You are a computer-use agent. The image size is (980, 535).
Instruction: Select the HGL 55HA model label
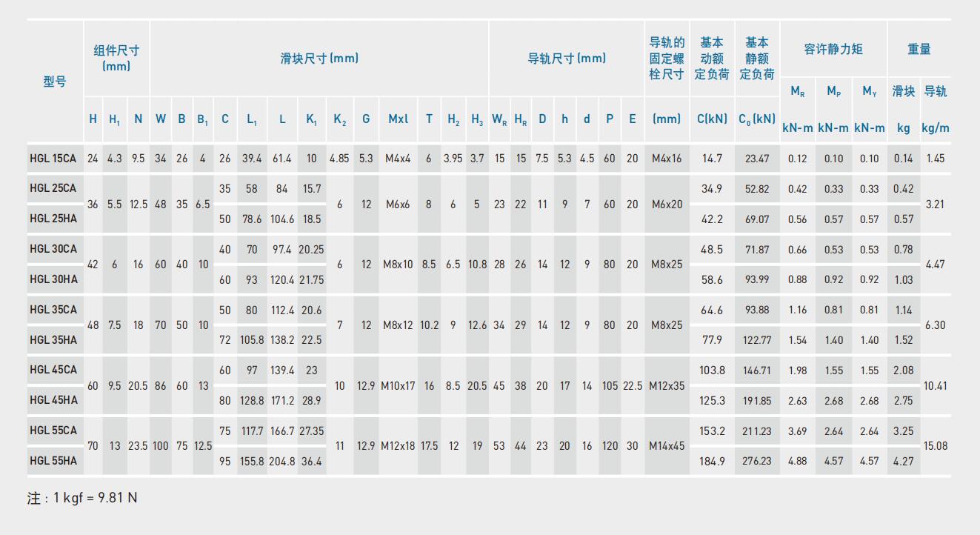coord(53,461)
